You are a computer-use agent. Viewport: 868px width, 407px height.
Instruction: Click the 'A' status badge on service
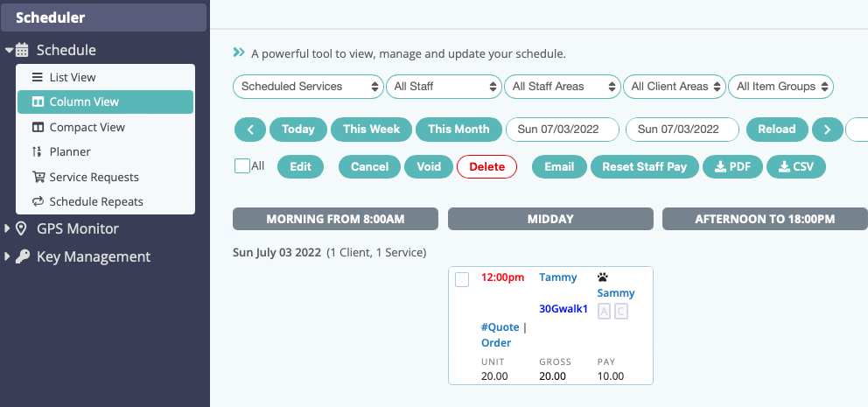pos(605,312)
